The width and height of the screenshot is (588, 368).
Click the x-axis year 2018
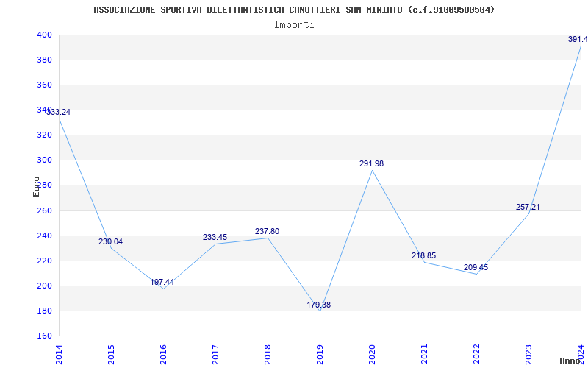(268, 355)
